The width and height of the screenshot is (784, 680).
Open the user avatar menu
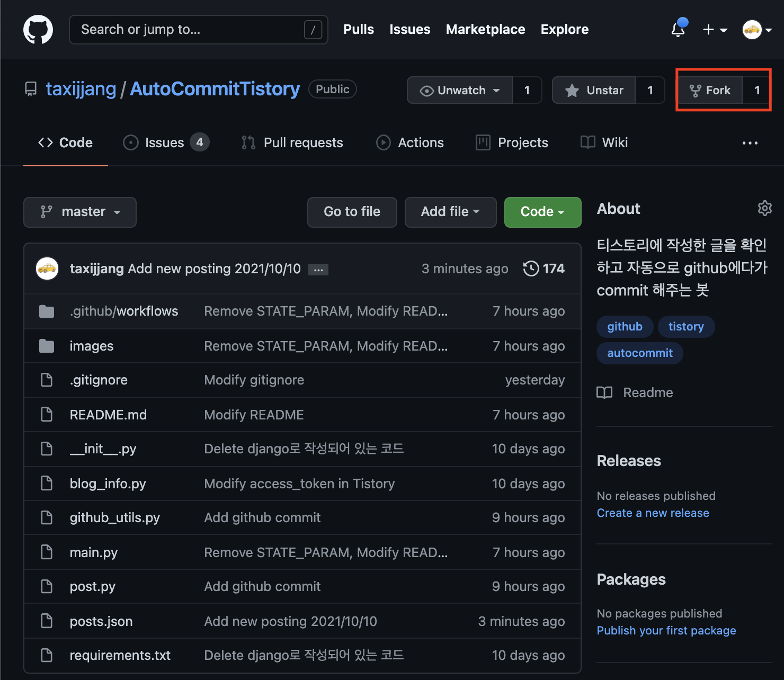(757, 30)
